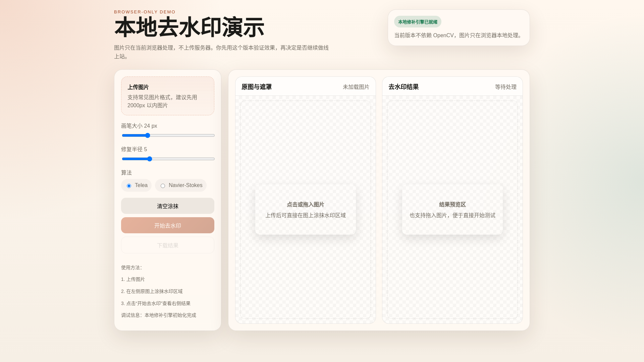Click instruction step 2. 在左侧原图上涂抹水印区域
This screenshot has width=644, height=362.
(152, 291)
